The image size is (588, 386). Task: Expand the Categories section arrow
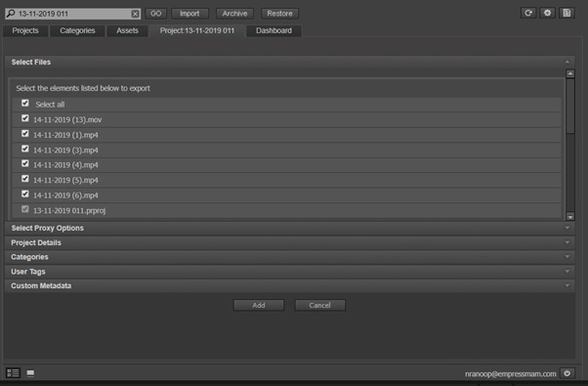coord(567,257)
